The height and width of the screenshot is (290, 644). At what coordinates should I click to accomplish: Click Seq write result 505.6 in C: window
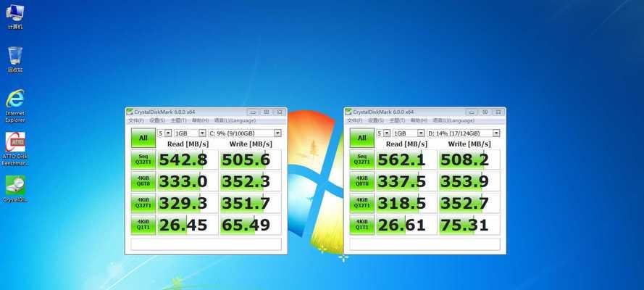[x=251, y=159]
